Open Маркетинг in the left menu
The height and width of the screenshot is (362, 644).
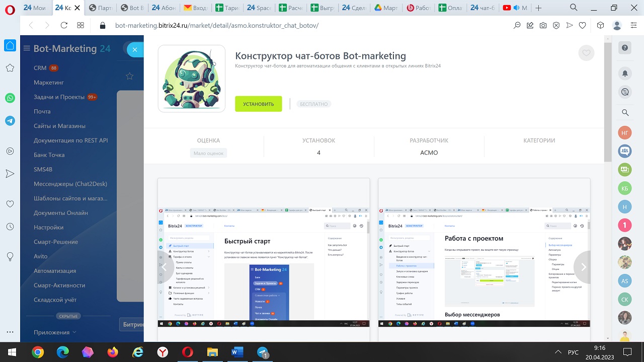coord(49,83)
